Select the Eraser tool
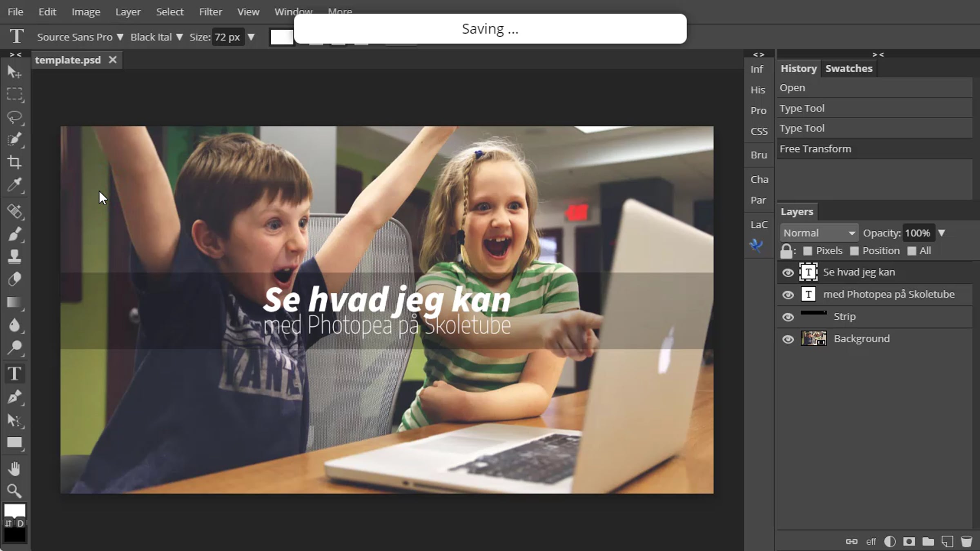This screenshot has height=551, width=980. click(x=14, y=279)
